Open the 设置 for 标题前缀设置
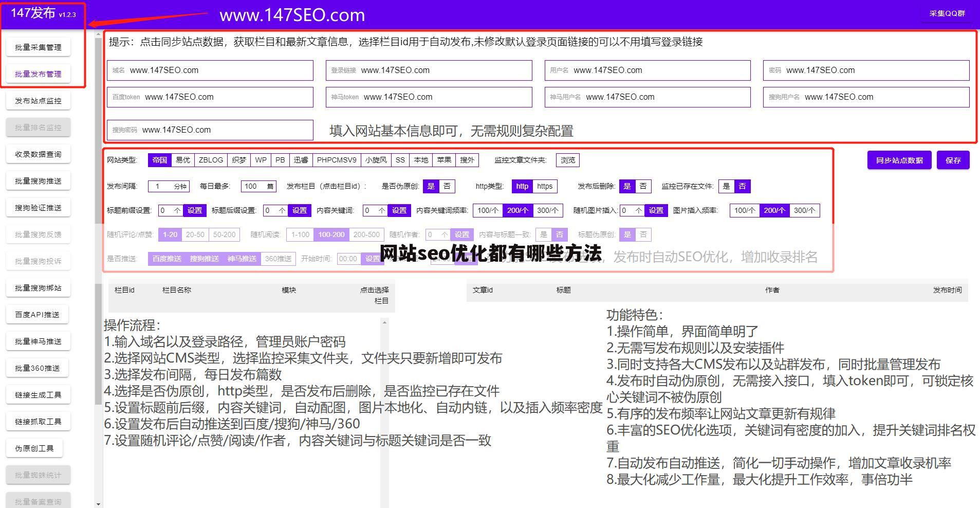 (195, 210)
